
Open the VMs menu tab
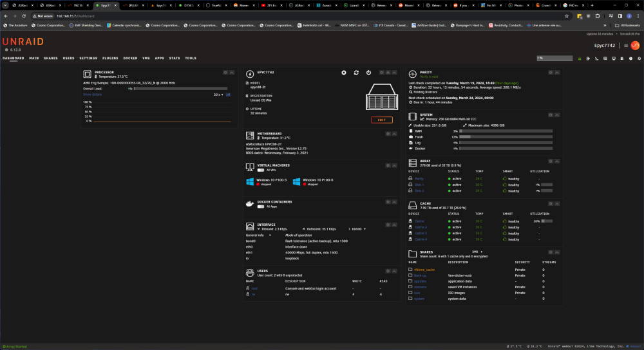click(x=146, y=59)
